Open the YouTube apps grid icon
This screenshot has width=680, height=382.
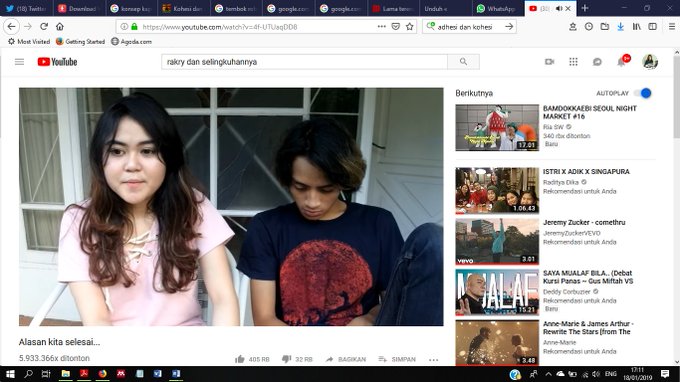(x=573, y=62)
